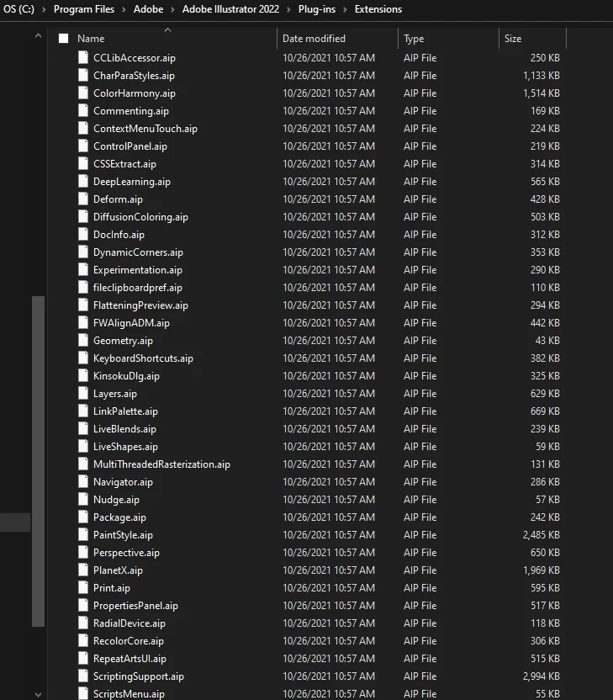Click the 43 KB size value
Screen dimensions: 613x700
[547, 340]
